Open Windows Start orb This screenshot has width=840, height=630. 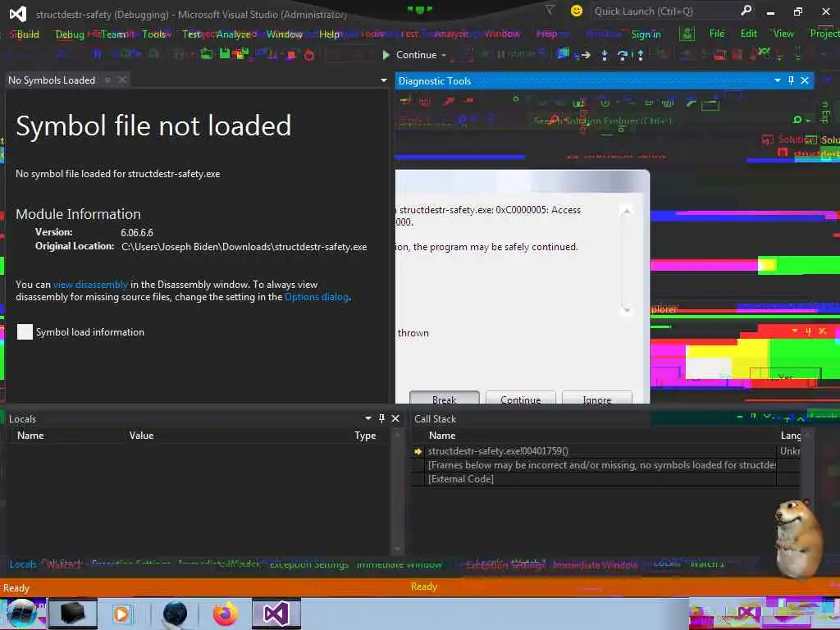click(22, 614)
